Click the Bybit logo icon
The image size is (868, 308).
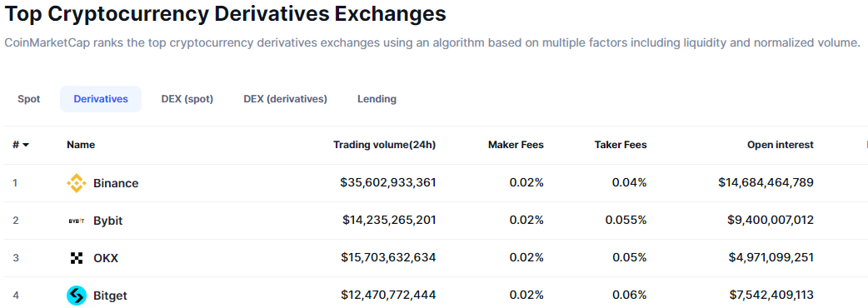(x=77, y=221)
